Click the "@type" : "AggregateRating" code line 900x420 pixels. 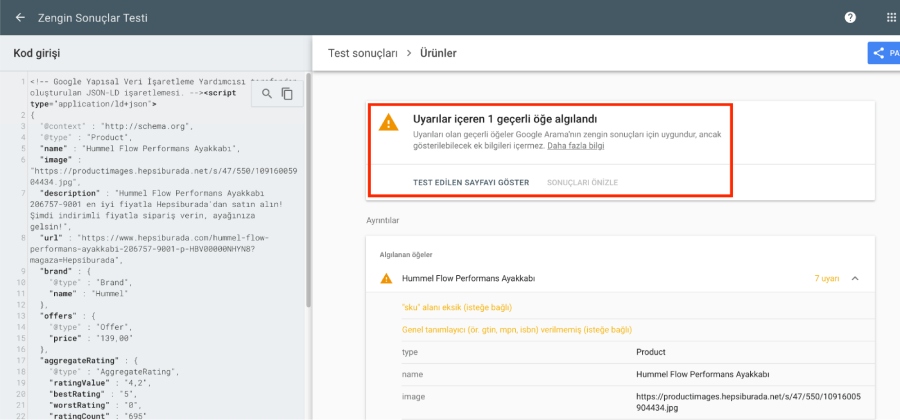114,372
